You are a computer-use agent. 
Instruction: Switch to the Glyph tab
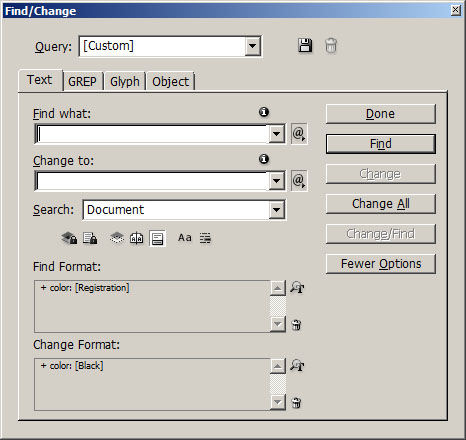point(125,81)
